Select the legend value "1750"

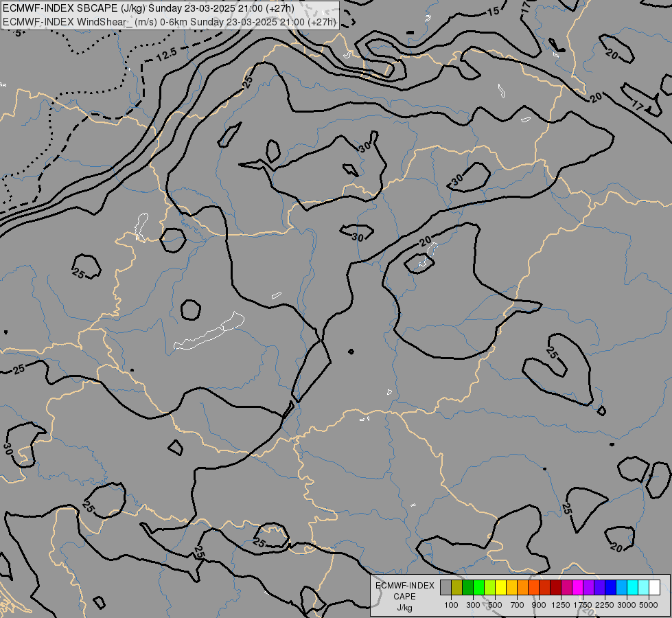pos(583,605)
